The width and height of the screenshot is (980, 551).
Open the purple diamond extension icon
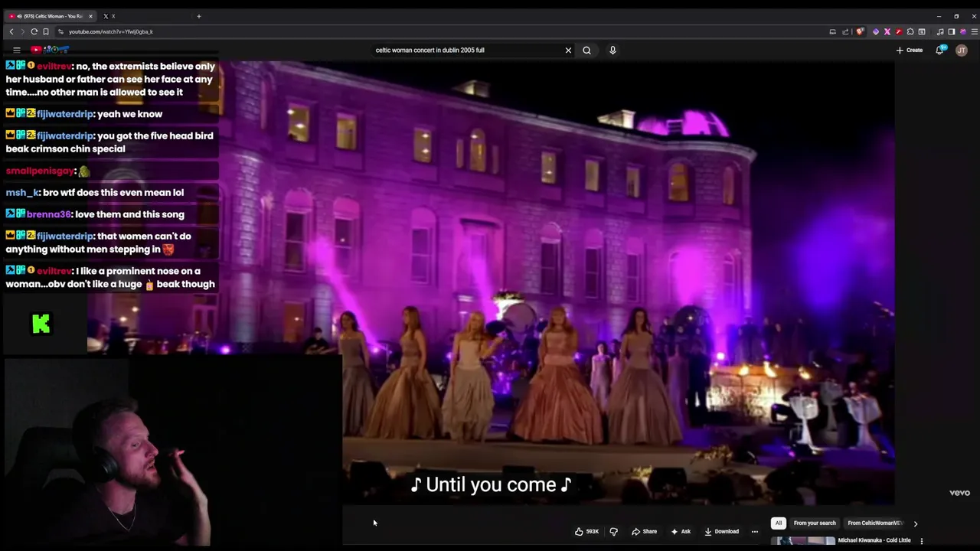point(875,31)
